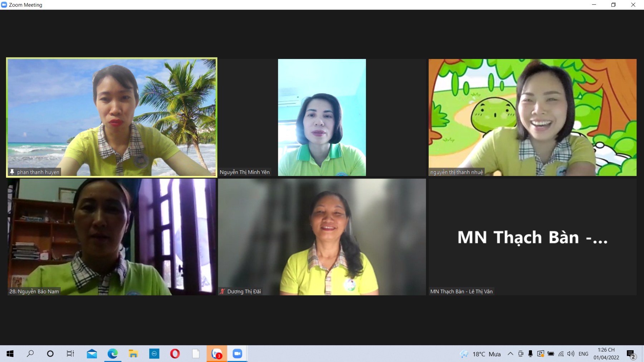
Task: Open File Explorer from the taskbar
Action: coord(133,354)
